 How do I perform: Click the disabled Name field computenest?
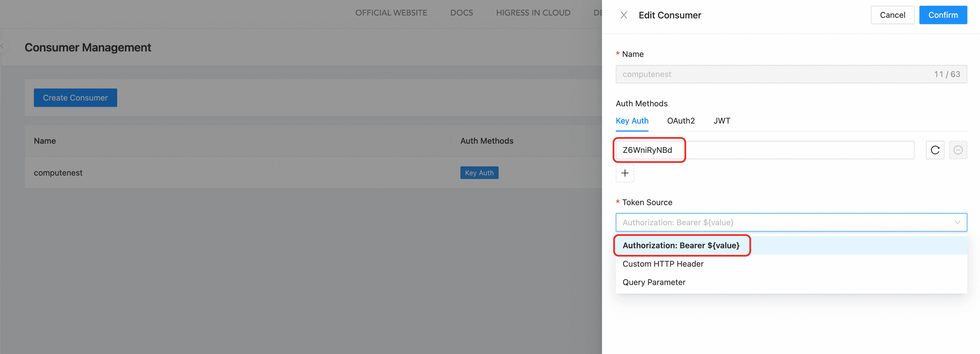pyautogui.click(x=791, y=74)
